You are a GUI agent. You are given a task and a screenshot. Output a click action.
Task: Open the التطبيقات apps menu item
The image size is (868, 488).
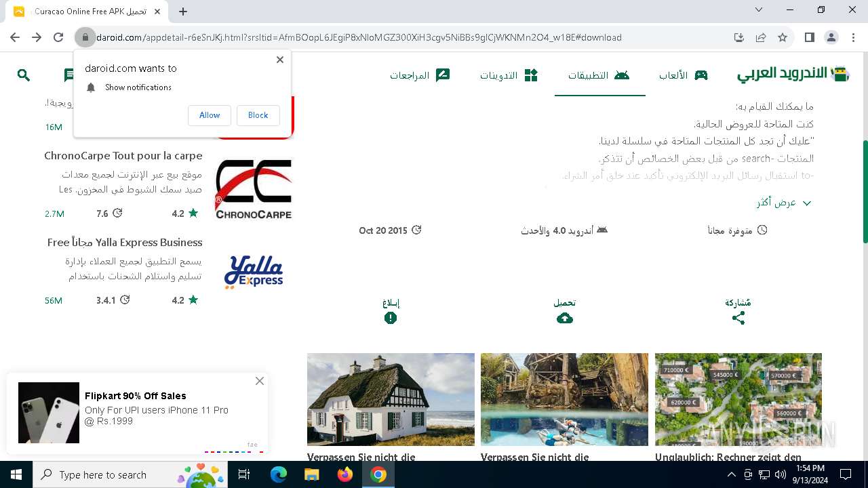click(x=599, y=75)
